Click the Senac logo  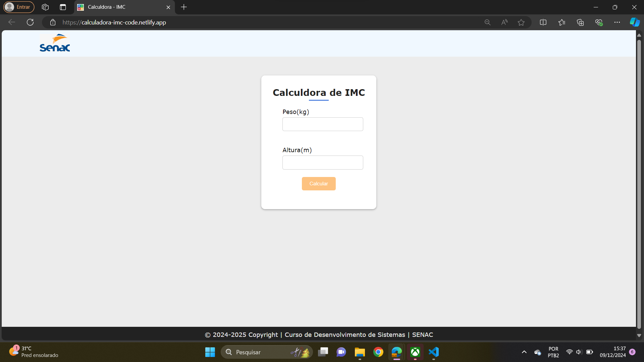(x=55, y=43)
